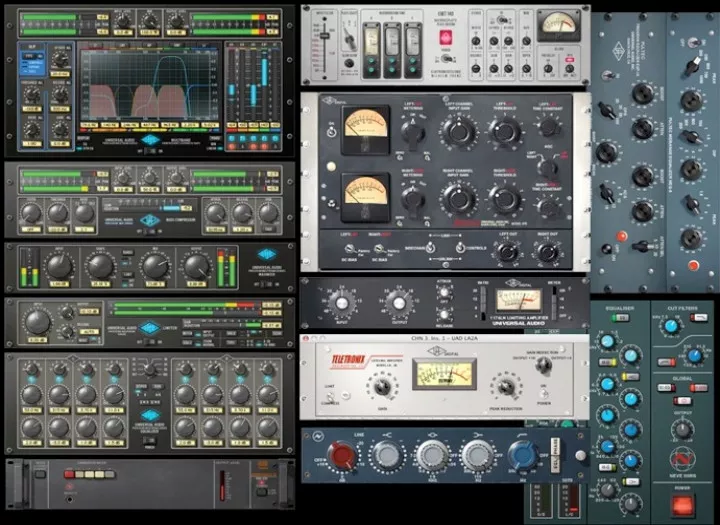Toggle the Fairchild On power switch
The image size is (720, 525).
pyautogui.click(x=330, y=131)
